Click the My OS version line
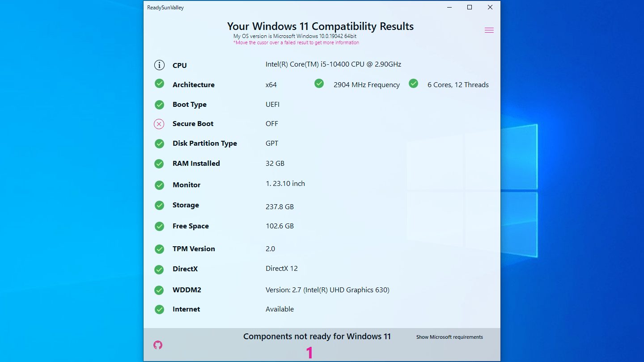 pyautogui.click(x=295, y=36)
